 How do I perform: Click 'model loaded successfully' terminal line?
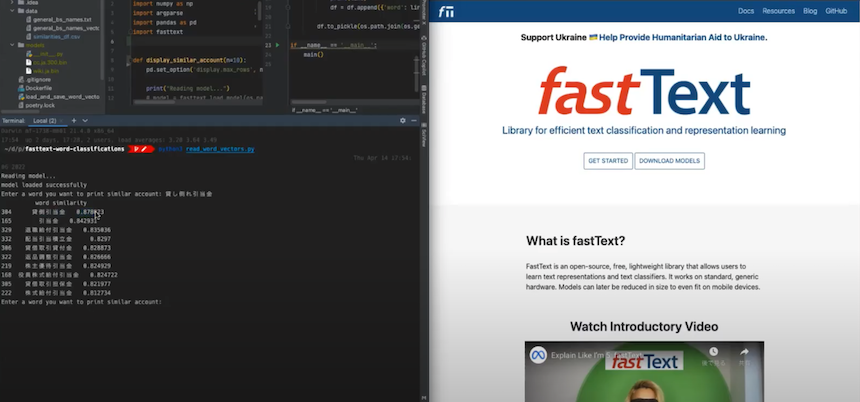[x=44, y=185]
